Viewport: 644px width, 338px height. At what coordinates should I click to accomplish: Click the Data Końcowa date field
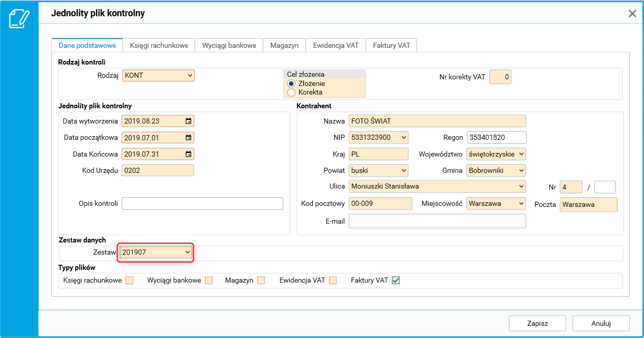(x=158, y=154)
